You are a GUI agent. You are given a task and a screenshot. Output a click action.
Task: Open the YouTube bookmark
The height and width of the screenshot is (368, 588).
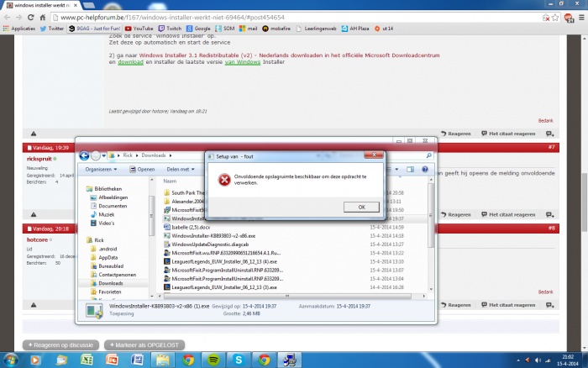click(139, 29)
